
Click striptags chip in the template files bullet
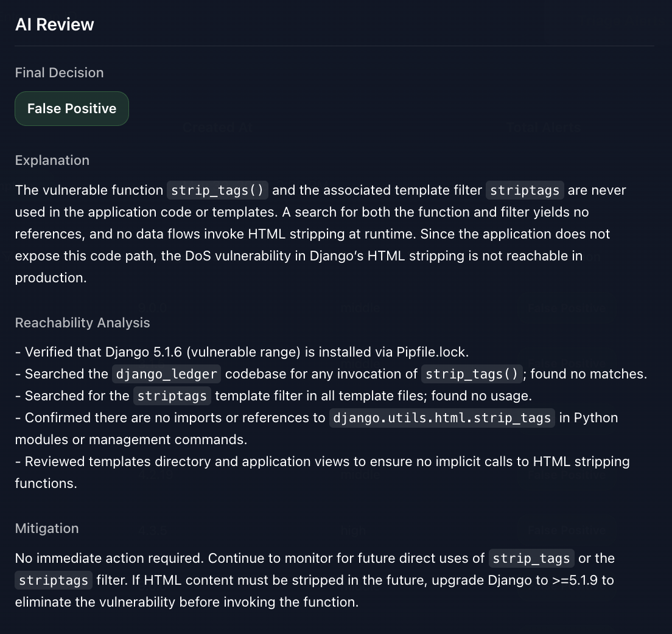coord(172,396)
